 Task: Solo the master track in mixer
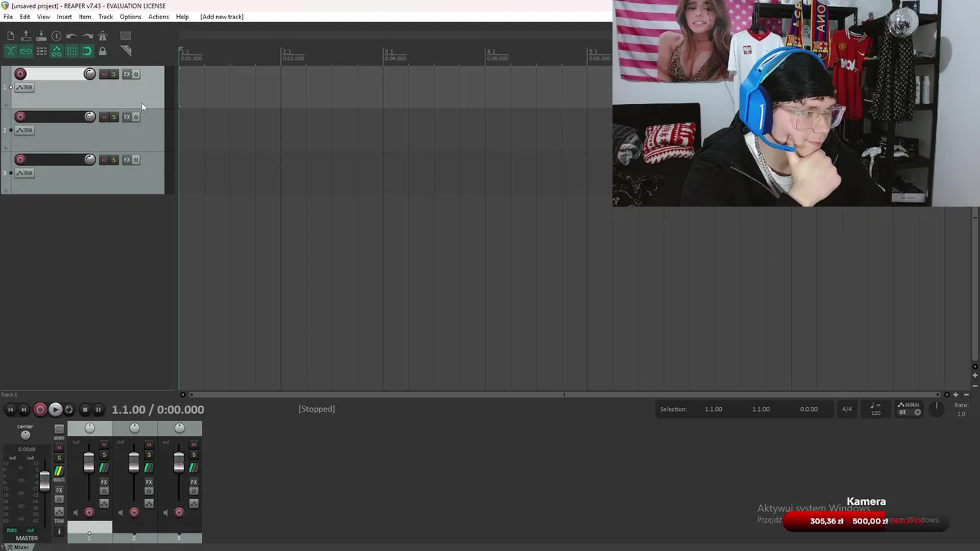coord(59,458)
